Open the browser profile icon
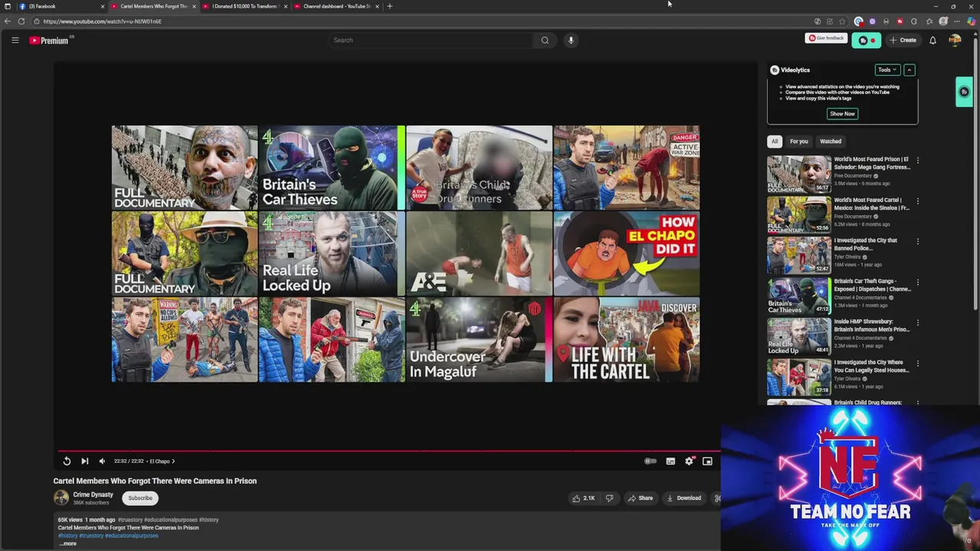 pos(943,21)
